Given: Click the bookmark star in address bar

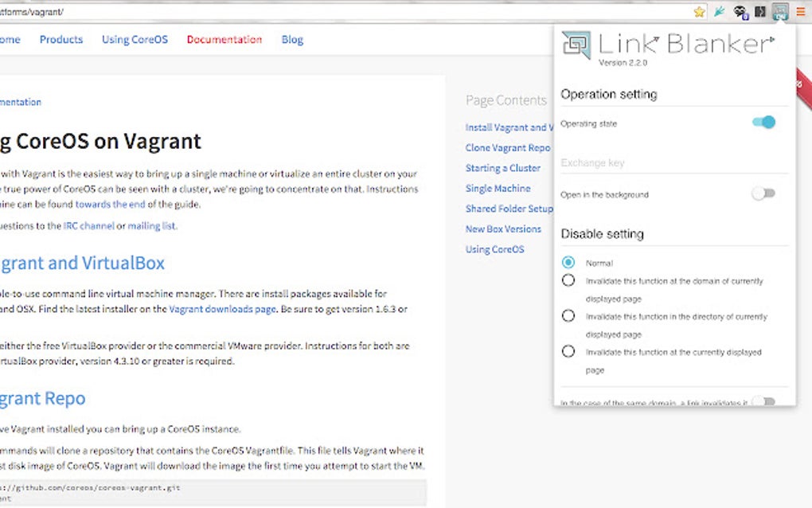Looking at the screenshot, I should (x=700, y=11).
